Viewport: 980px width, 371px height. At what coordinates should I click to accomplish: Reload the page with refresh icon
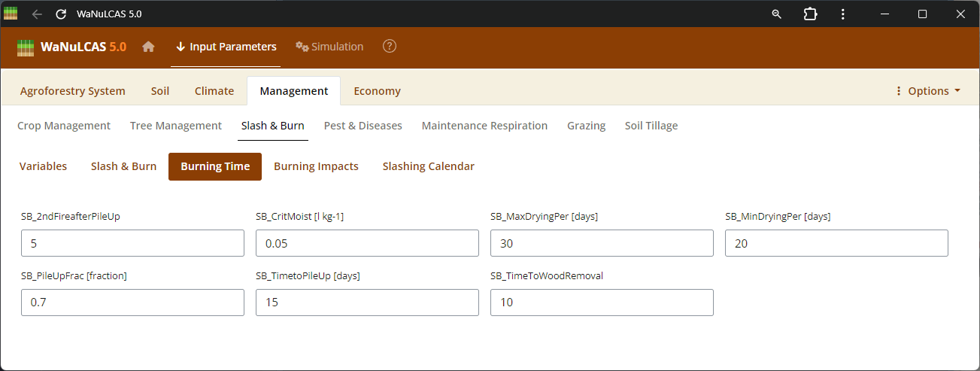click(x=61, y=14)
